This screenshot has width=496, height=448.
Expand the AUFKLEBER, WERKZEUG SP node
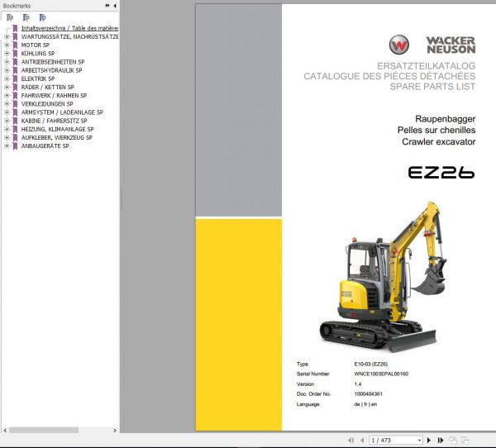(x=7, y=138)
